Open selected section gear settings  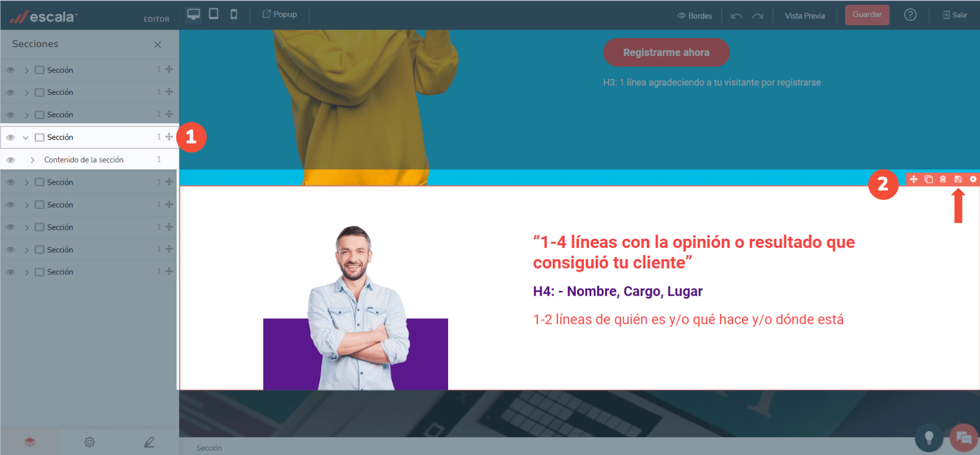point(973,179)
